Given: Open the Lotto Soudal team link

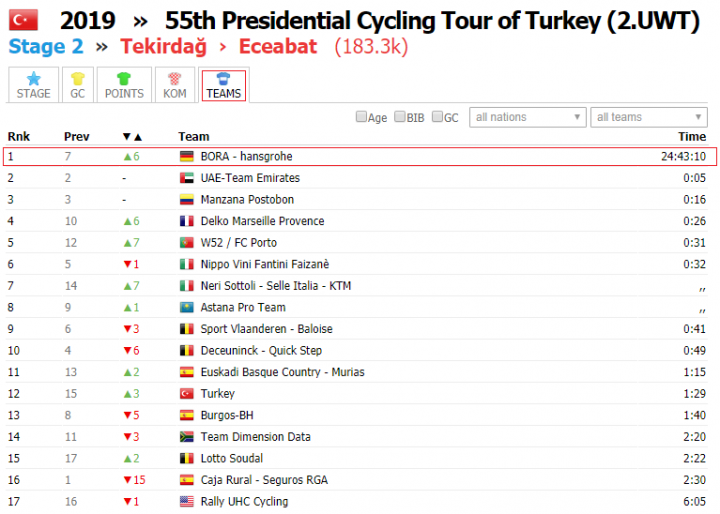Looking at the screenshot, I should coord(231,459).
